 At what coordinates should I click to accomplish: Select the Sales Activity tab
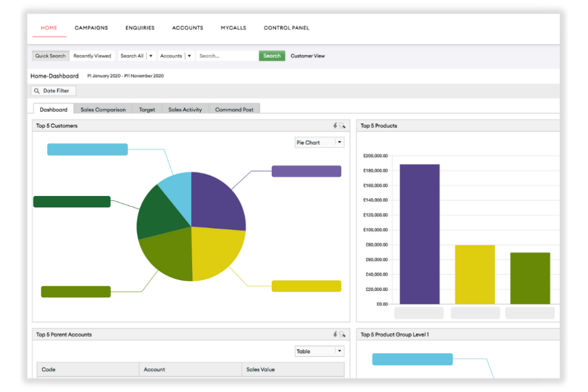pos(185,109)
